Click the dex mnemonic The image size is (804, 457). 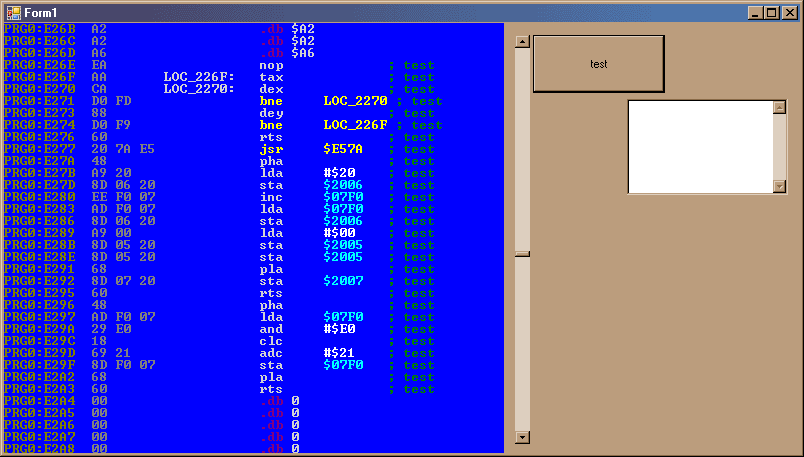point(271,89)
